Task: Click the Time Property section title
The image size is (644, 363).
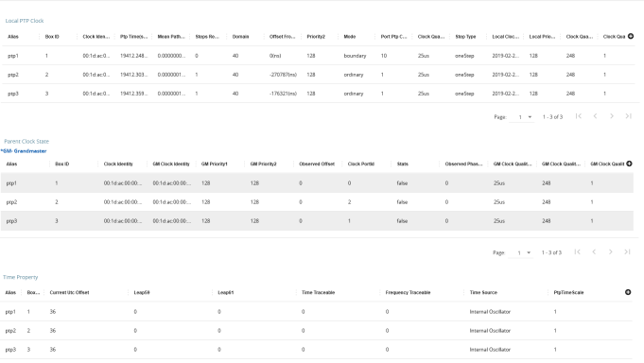Action: pos(20,277)
